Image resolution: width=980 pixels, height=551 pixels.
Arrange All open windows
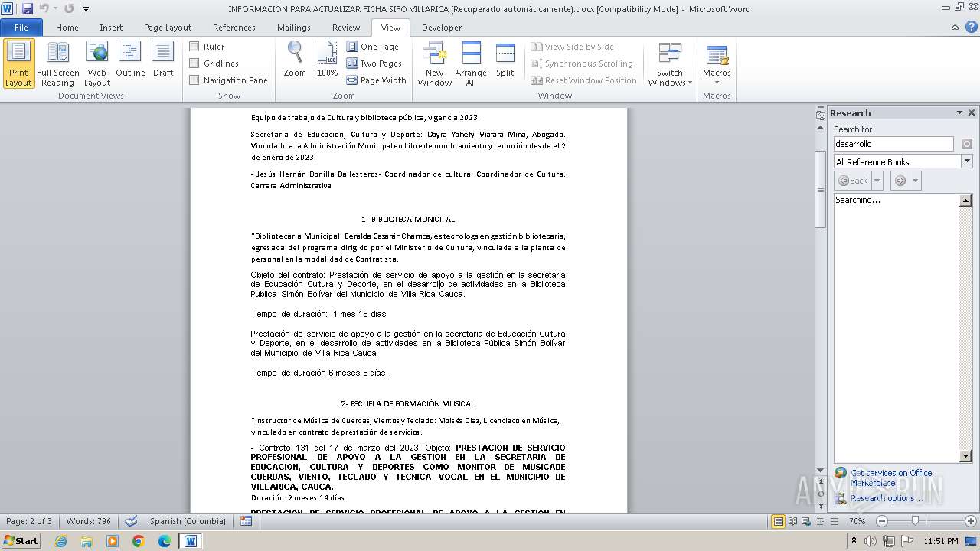pos(471,64)
